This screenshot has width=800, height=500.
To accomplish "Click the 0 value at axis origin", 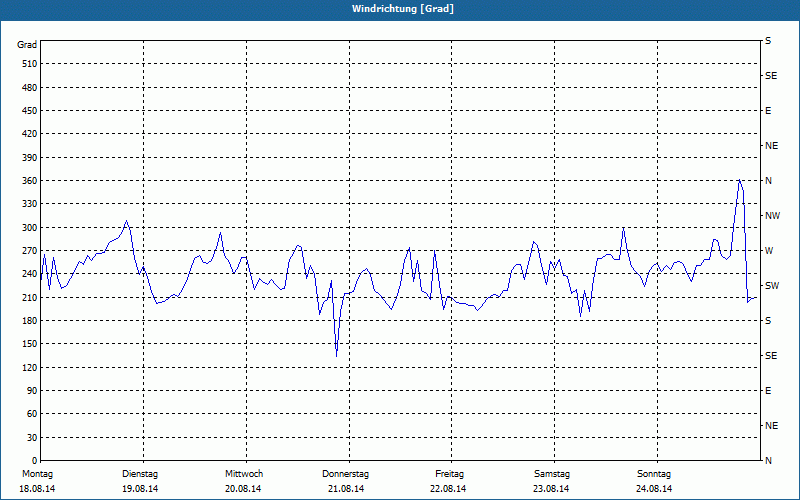I will [x=35, y=461].
